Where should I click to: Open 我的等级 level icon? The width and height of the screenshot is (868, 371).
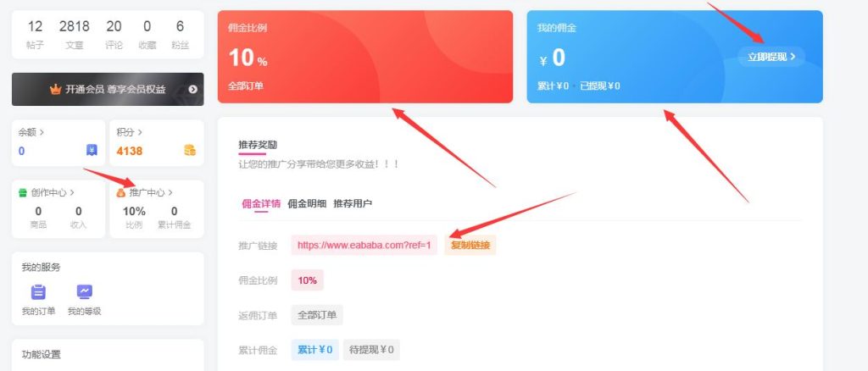84,292
